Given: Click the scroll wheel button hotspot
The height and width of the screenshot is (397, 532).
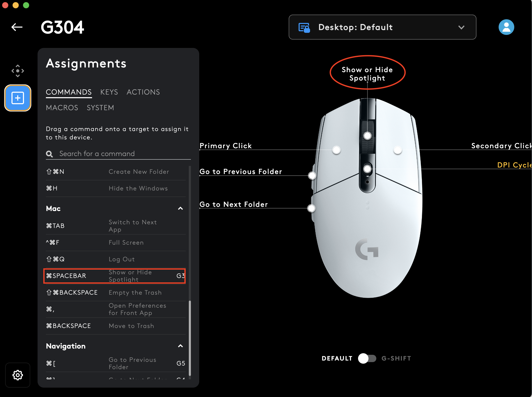Looking at the screenshot, I should point(367,136).
